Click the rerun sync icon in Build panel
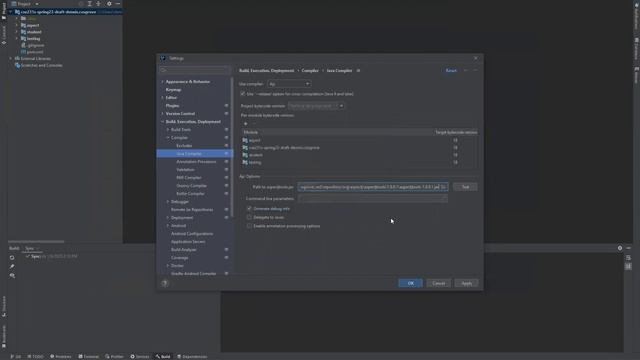Image resolution: width=640 pixels, height=360 pixels. [x=12, y=258]
